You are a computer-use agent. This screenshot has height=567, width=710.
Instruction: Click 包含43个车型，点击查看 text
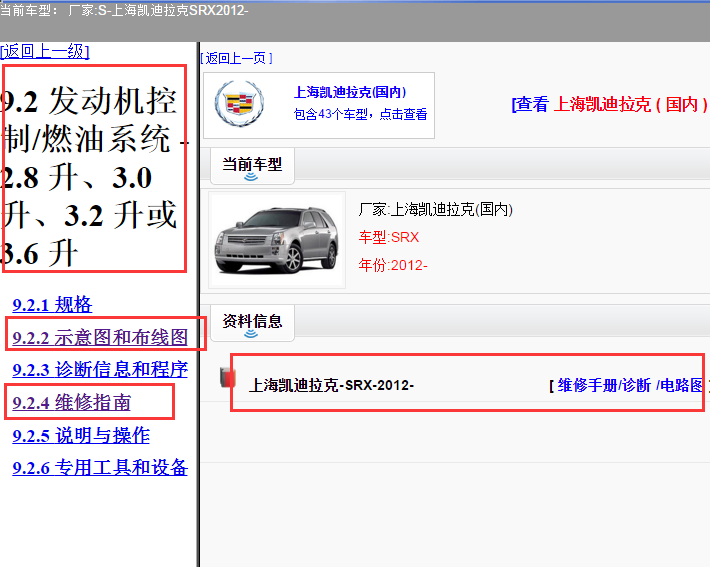pyautogui.click(x=360, y=114)
